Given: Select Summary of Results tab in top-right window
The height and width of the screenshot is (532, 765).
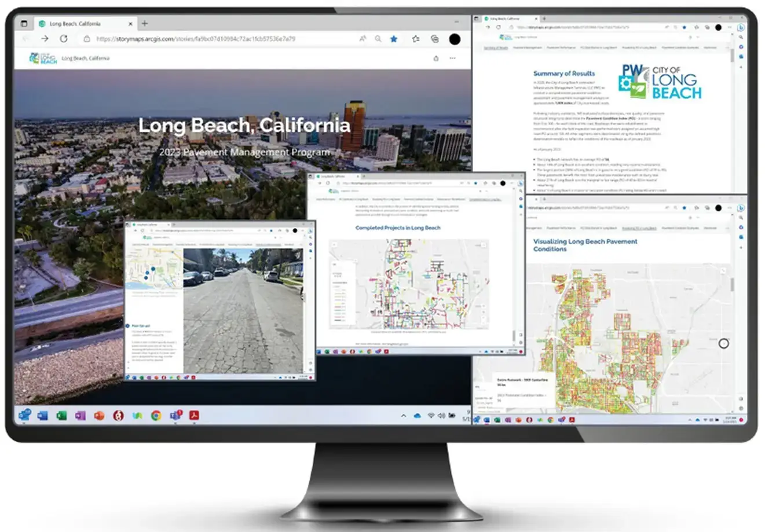Looking at the screenshot, I should [x=496, y=47].
